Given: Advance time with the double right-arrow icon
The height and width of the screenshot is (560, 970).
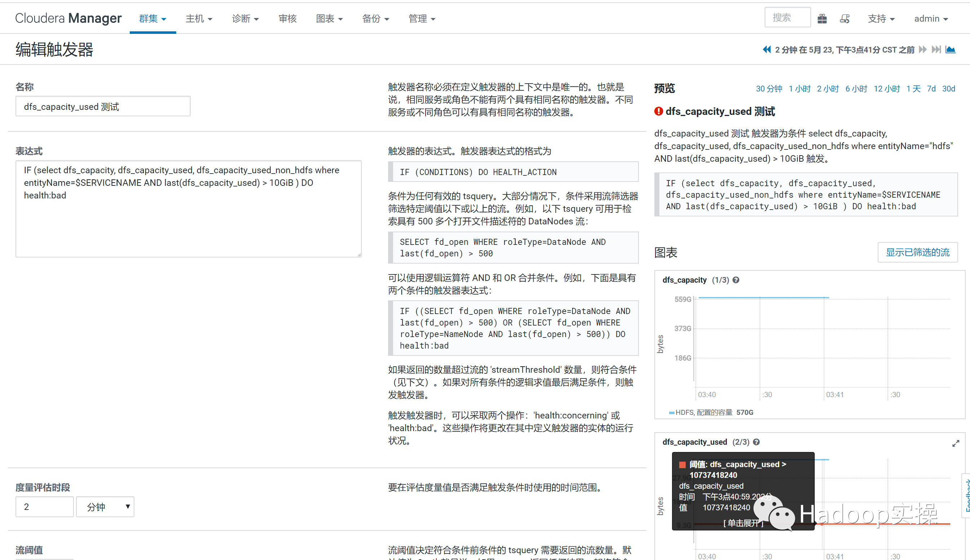Looking at the screenshot, I should [x=922, y=49].
